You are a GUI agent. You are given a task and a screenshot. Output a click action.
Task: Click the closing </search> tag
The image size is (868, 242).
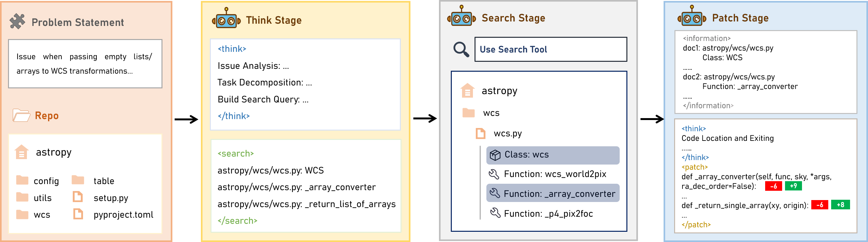[x=237, y=221]
